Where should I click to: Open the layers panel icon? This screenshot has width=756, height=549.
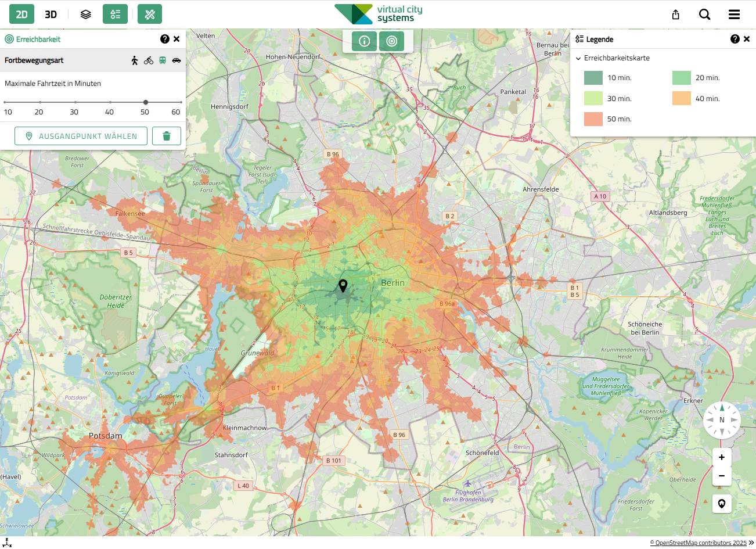pos(85,14)
